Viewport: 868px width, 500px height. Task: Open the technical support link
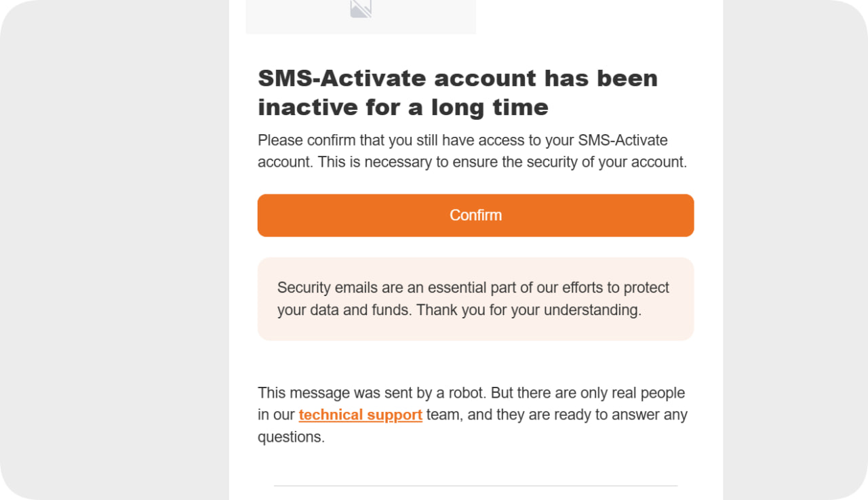pyautogui.click(x=360, y=415)
